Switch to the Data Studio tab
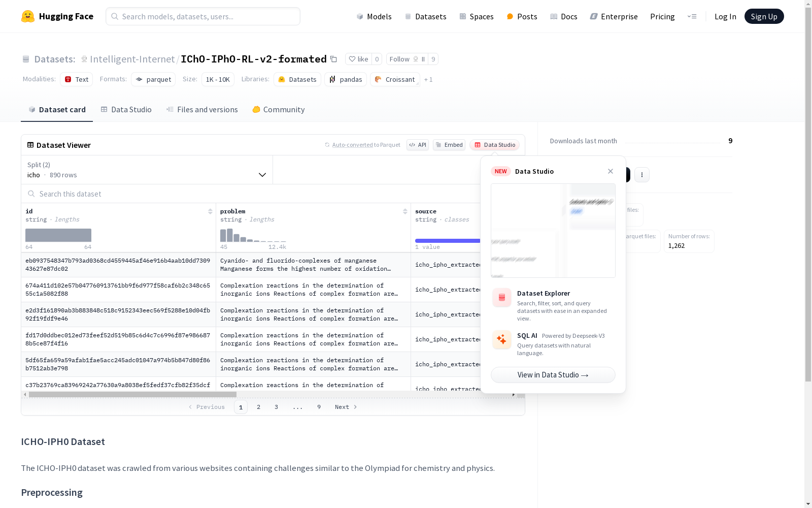812x508 pixels. click(x=126, y=110)
